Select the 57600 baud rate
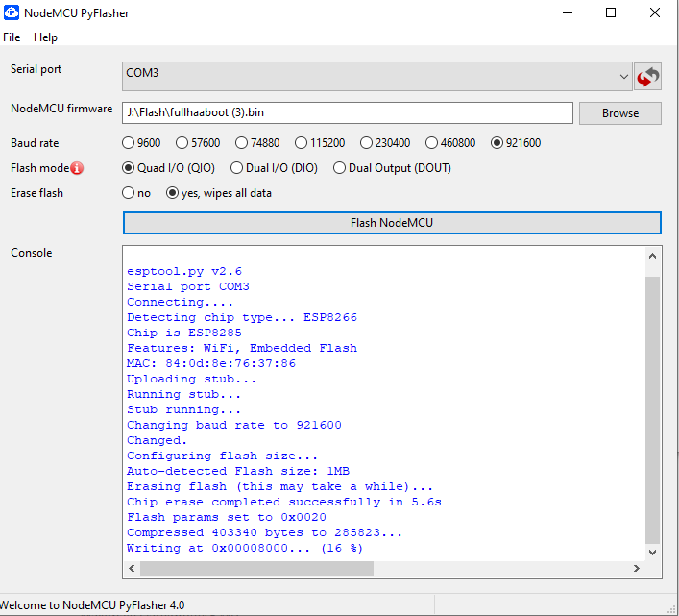 tap(183, 143)
